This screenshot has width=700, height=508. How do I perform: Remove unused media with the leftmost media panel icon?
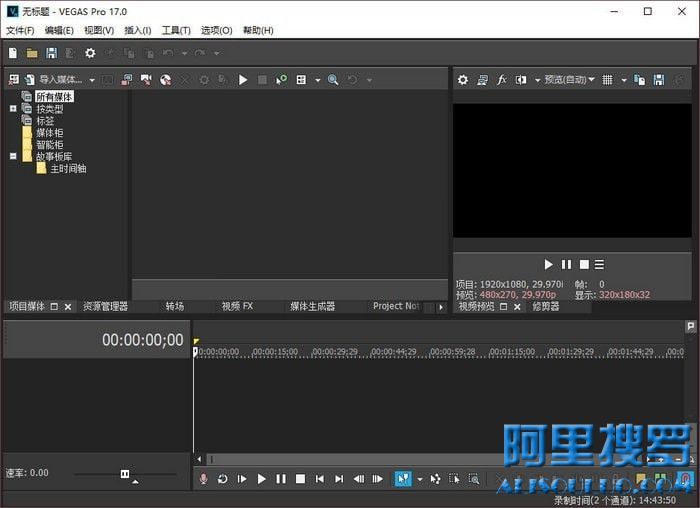[14, 79]
